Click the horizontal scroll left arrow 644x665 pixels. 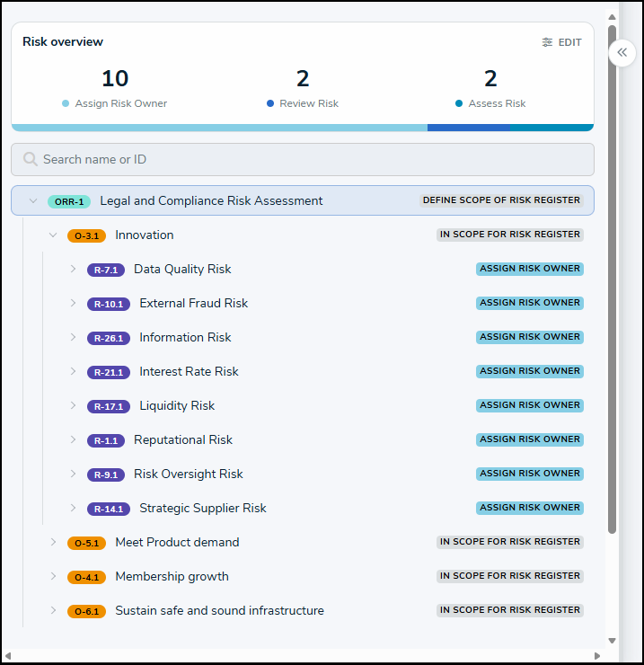coord(7,656)
